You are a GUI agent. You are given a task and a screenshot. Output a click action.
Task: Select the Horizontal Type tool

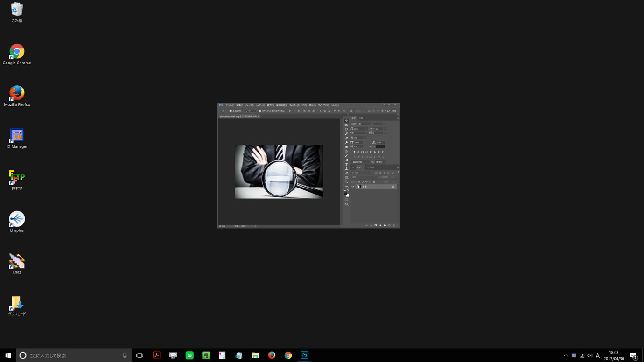(x=346, y=164)
